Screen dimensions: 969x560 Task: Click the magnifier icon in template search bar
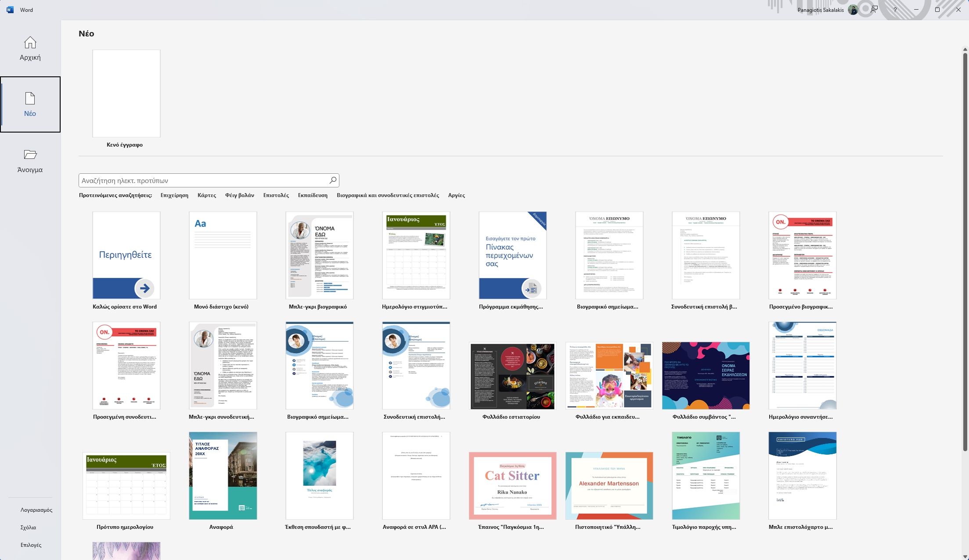(332, 180)
